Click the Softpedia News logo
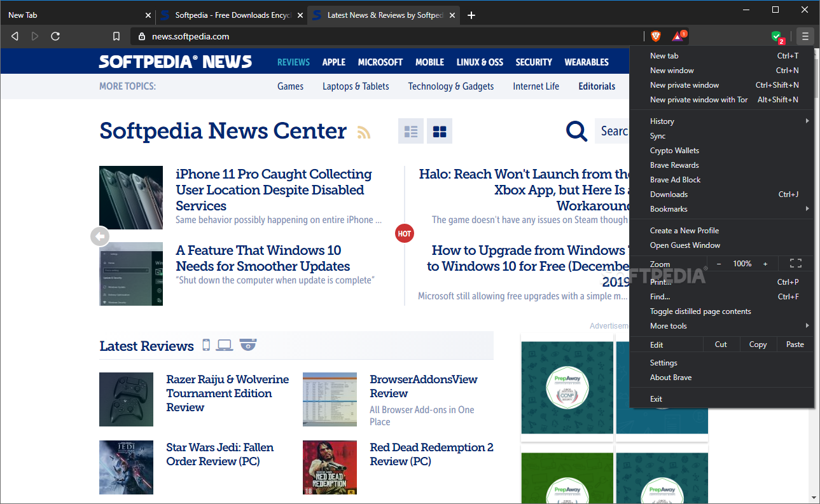The image size is (820, 504). tap(176, 62)
